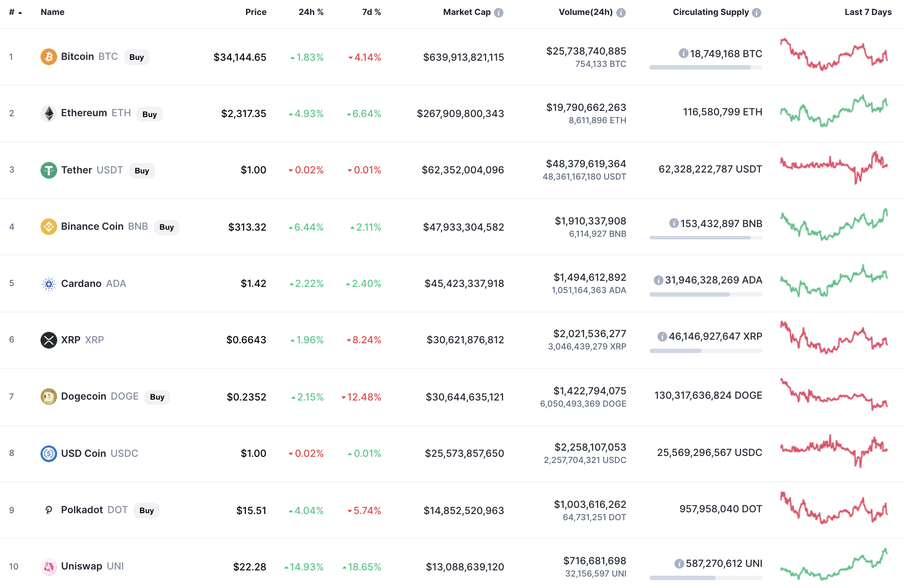Click Last 7 Days column header
Screen dimensions: 904x588
[x=868, y=12]
